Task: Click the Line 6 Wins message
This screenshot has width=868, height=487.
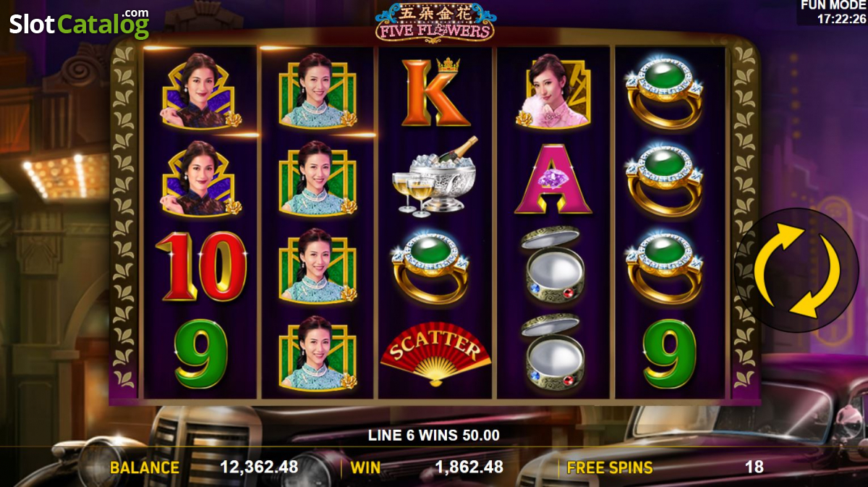Action: click(x=434, y=436)
